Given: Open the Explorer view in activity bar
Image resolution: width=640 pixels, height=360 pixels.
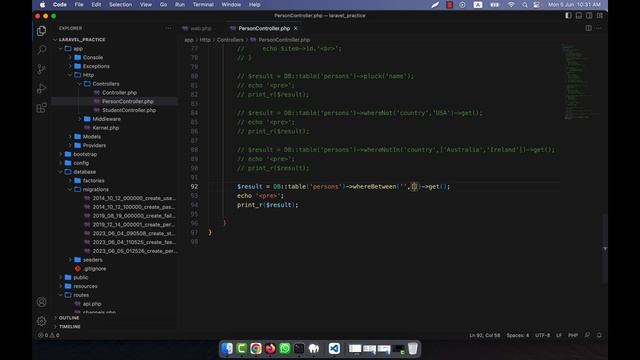Looking at the screenshot, I should (41, 31).
